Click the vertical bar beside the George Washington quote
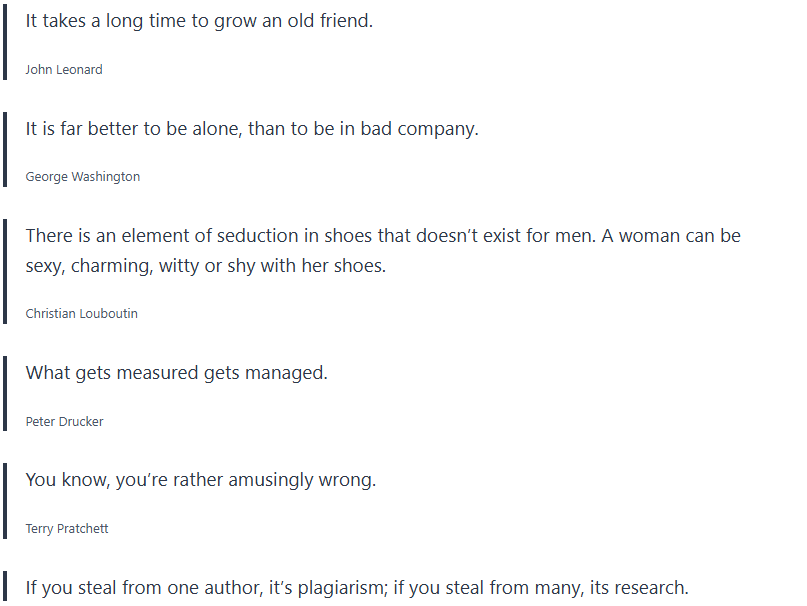 click(5, 150)
